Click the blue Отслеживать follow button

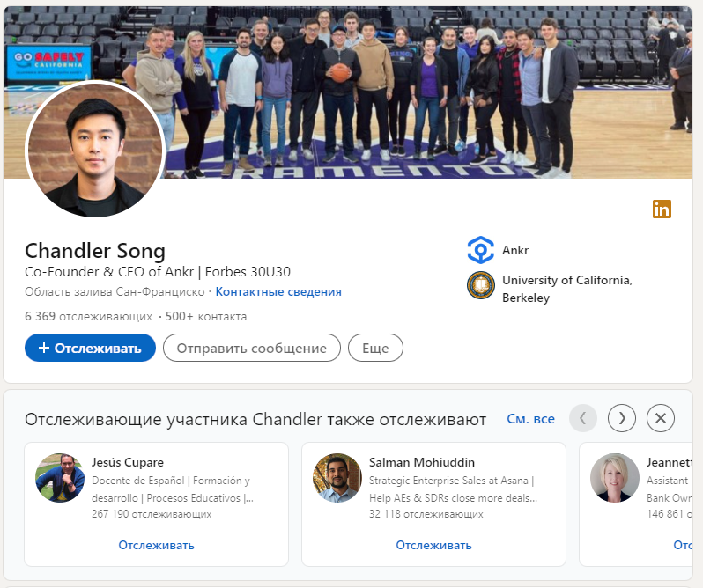click(90, 348)
